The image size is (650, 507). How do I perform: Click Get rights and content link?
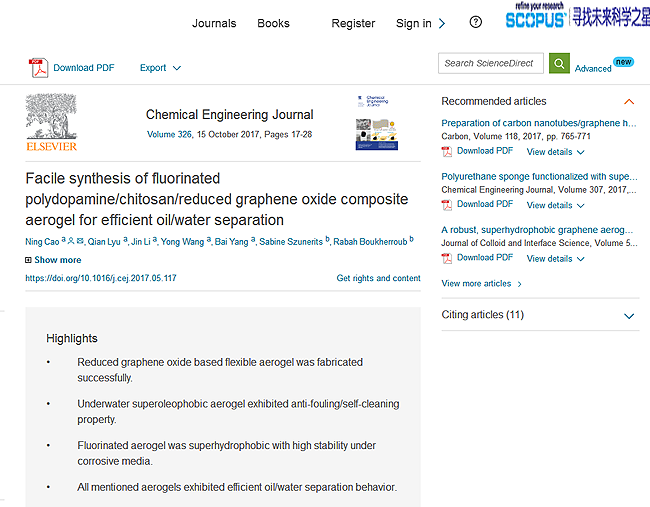pyautogui.click(x=378, y=278)
